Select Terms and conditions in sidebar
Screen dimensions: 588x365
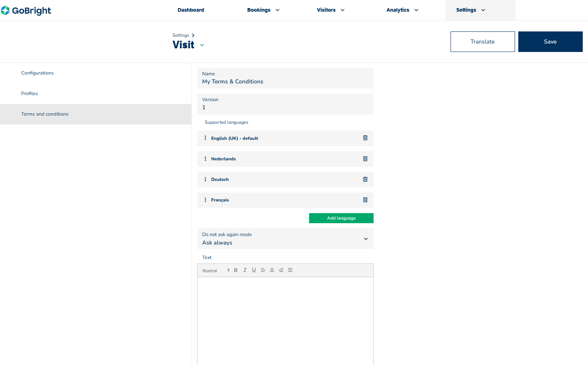[96, 114]
